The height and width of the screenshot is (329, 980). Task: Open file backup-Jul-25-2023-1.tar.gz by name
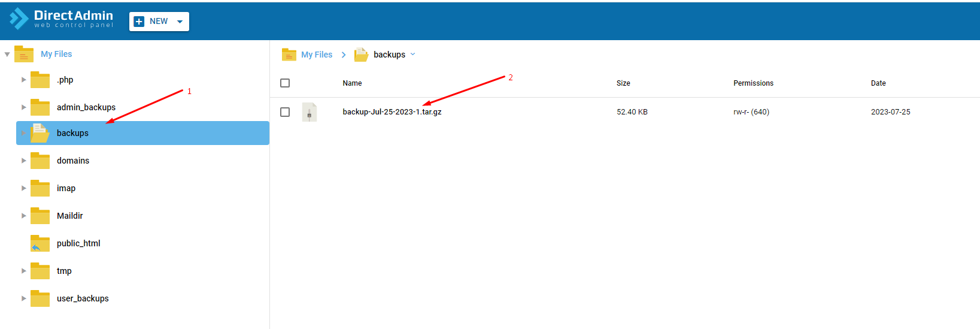[x=392, y=112]
